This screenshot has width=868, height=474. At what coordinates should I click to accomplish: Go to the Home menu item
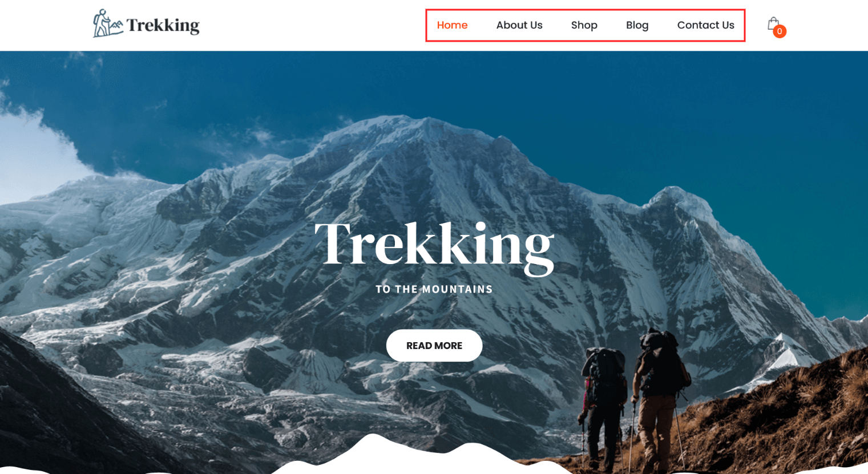tap(452, 25)
